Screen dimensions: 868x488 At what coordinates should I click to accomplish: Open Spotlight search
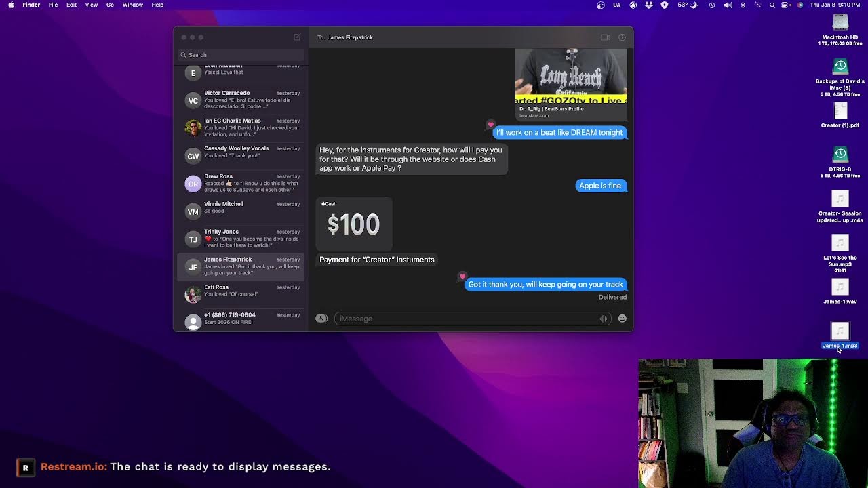pyautogui.click(x=772, y=5)
